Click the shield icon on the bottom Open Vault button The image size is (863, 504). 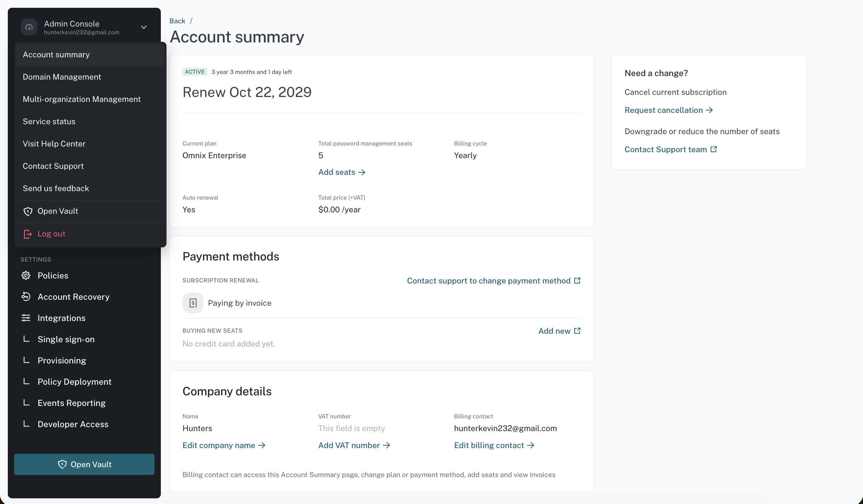click(x=62, y=464)
